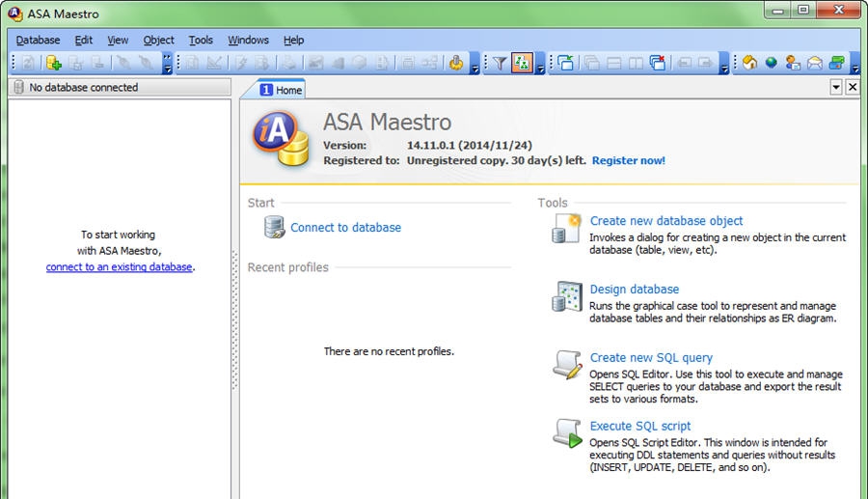This screenshot has height=499, width=868.
Task: Click the Register now! link
Action: click(x=628, y=160)
